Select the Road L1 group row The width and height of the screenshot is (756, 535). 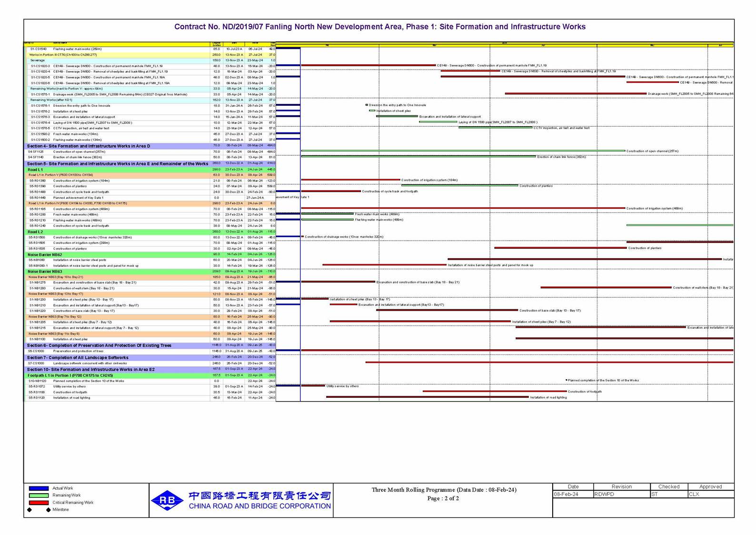pos(35,170)
